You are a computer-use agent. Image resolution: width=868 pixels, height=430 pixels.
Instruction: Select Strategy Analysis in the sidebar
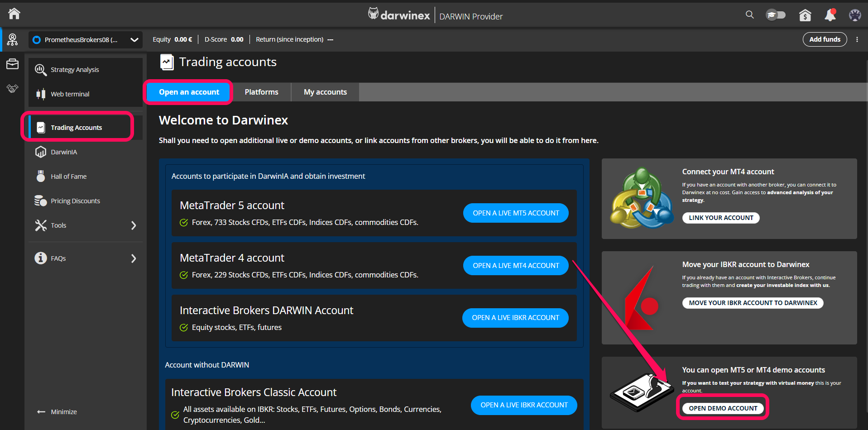tap(75, 69)
